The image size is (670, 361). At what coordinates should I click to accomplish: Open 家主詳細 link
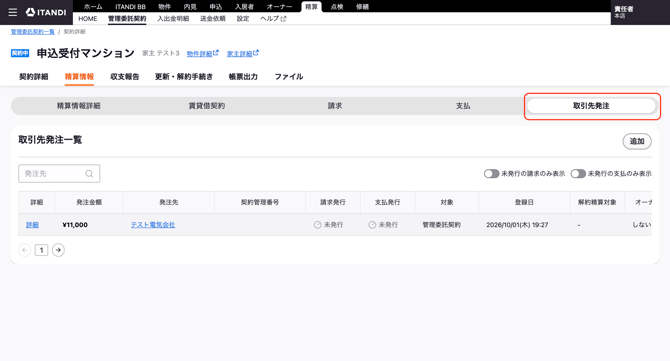click(x=242, y=53)
